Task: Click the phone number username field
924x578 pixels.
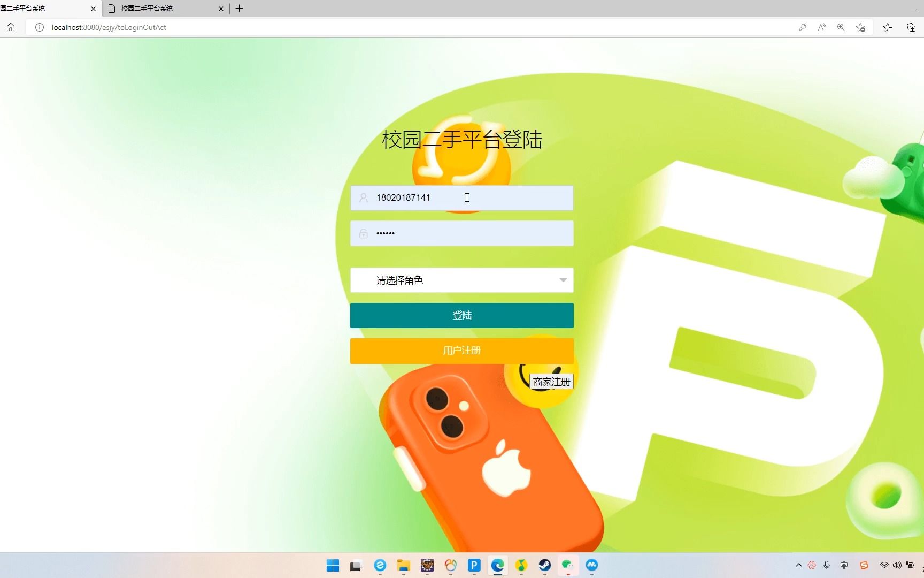Action: click(x=461, y=198)
